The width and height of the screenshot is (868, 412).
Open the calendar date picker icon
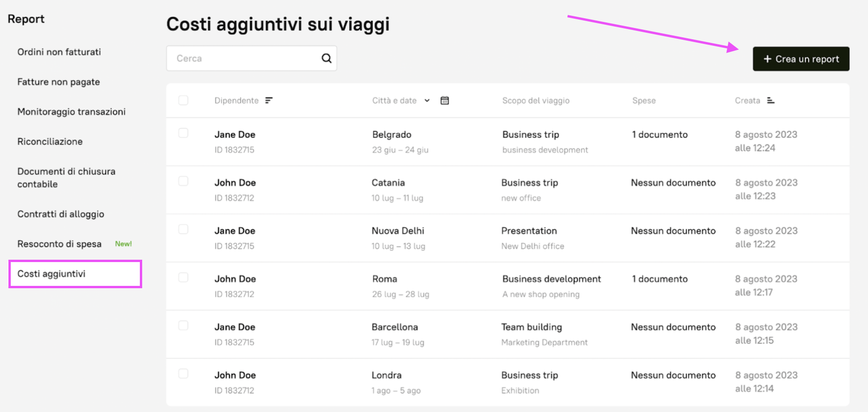click(445, 100)
